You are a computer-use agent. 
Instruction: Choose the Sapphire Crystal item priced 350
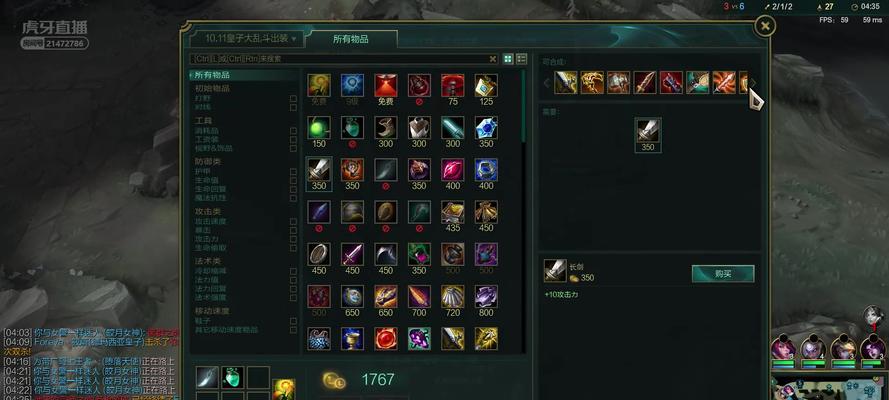click(486, 127)
